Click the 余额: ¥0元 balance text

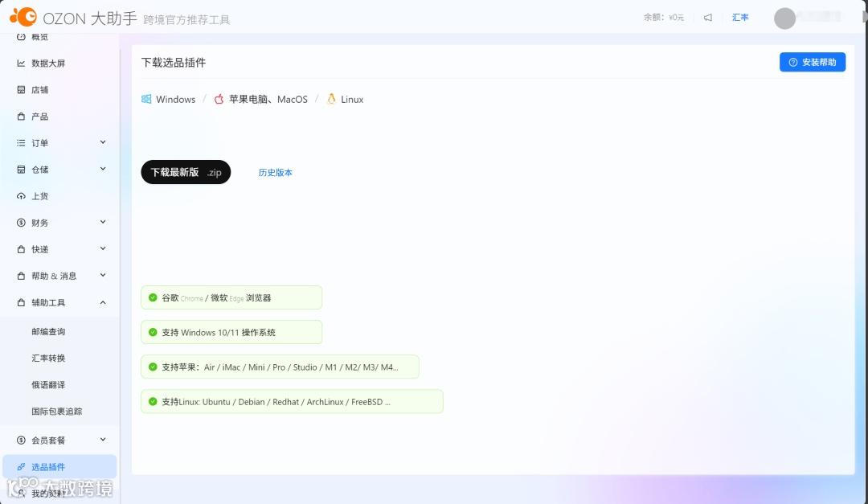pos(664,18)
